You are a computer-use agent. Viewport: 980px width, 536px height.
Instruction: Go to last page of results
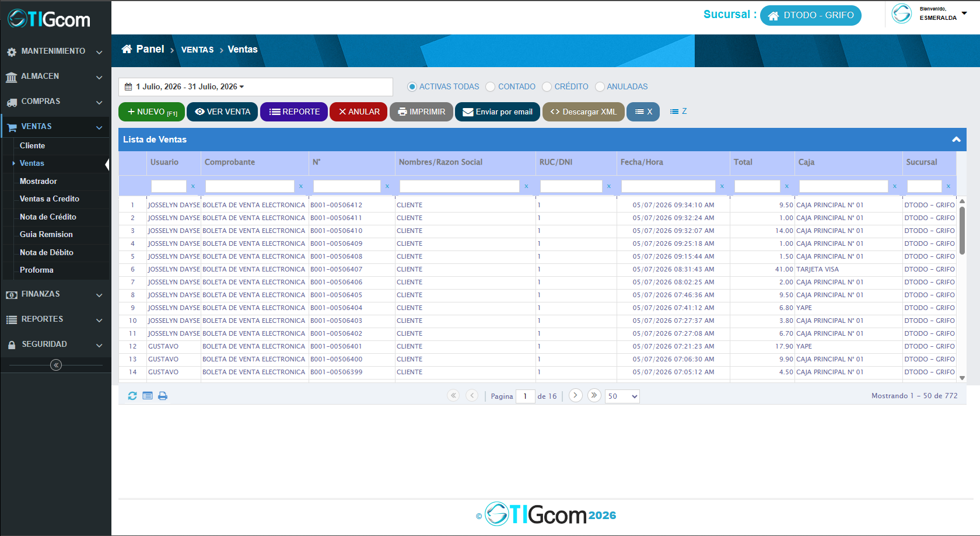(594, 395)
